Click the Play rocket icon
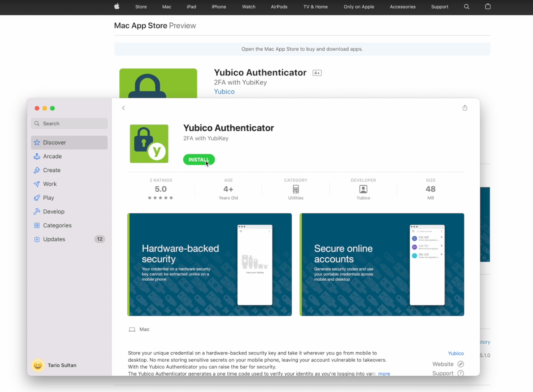The image size is (533, 392). [37, 198]
